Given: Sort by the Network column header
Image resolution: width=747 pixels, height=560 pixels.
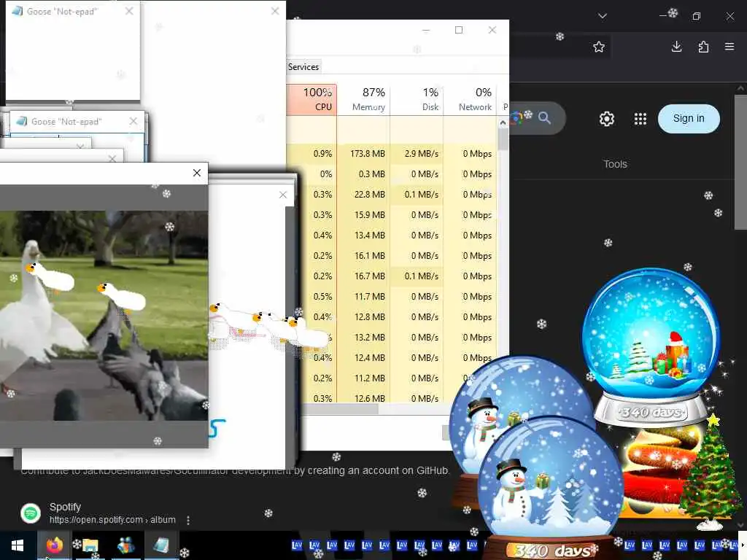Looking at the screenshot, I should coord(470,99).
